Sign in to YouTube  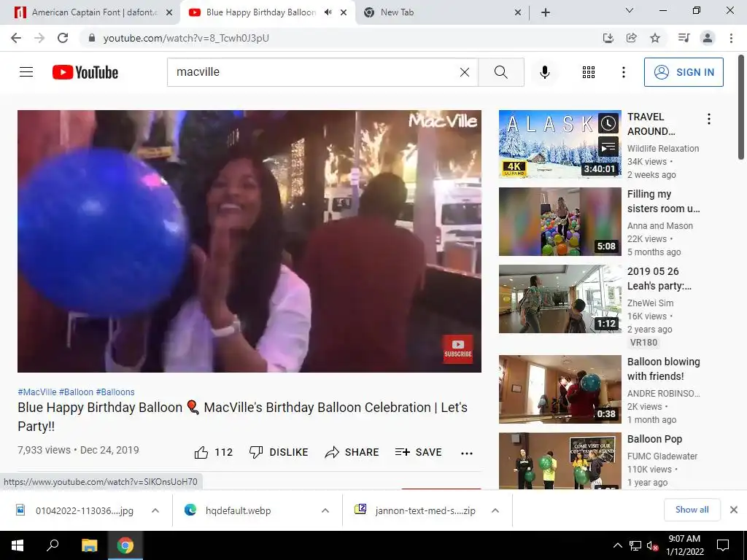684,72
